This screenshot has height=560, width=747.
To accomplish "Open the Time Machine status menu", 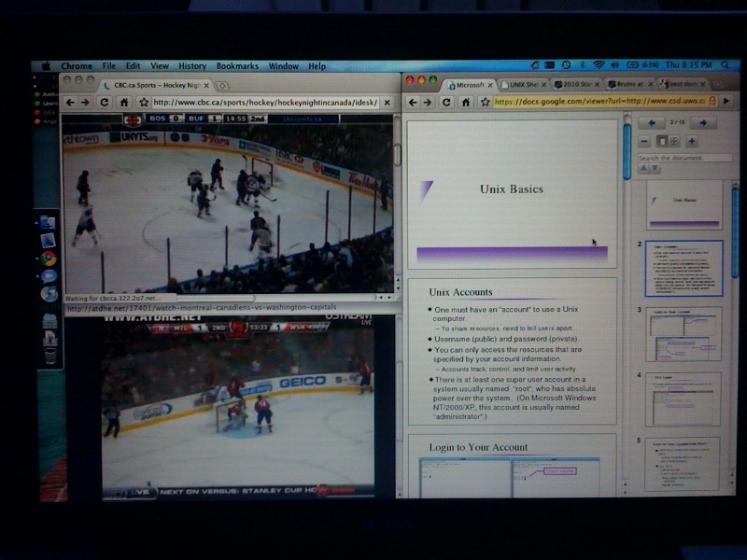I will (x=566, y=65).
